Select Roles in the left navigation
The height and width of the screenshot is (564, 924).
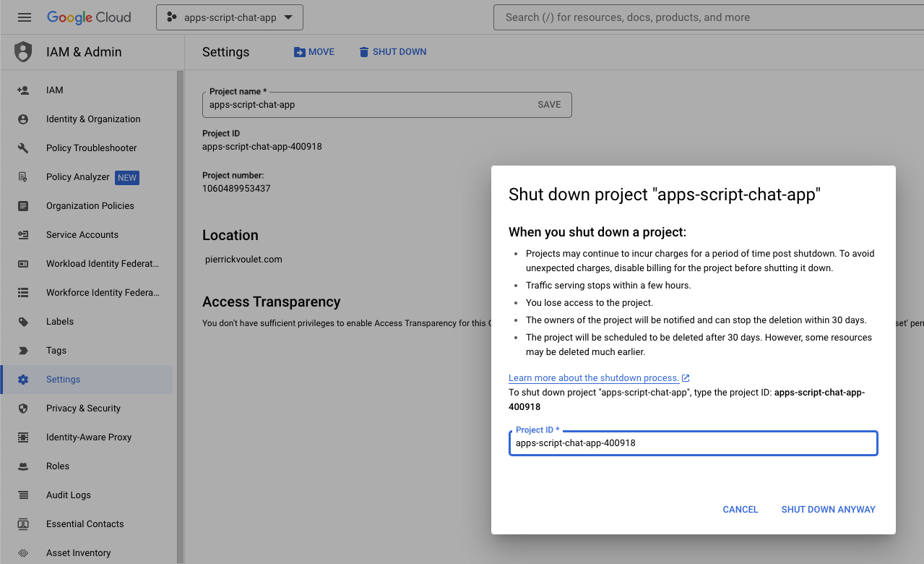point(58,466)
